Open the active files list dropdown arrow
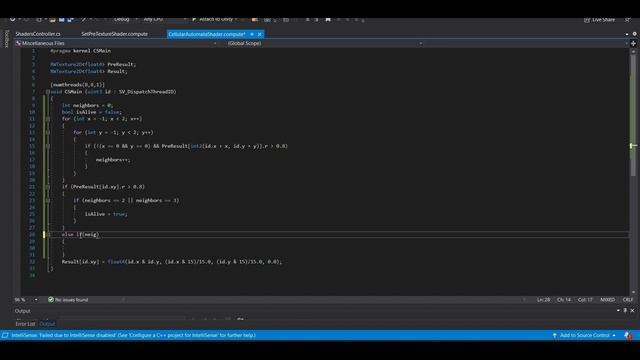This screenshot has width=640, height=360. coord(627,34)
